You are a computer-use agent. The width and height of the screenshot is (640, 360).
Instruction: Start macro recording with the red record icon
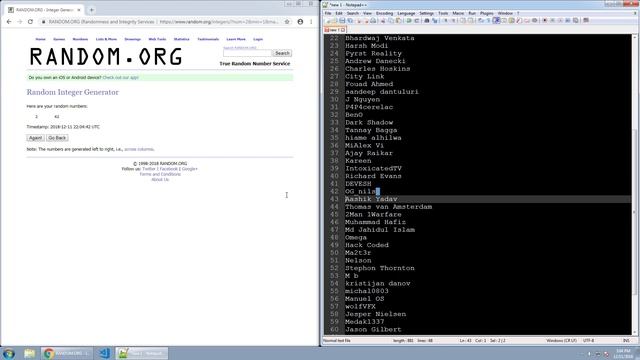pyautogui.click(x=545, y=20)
